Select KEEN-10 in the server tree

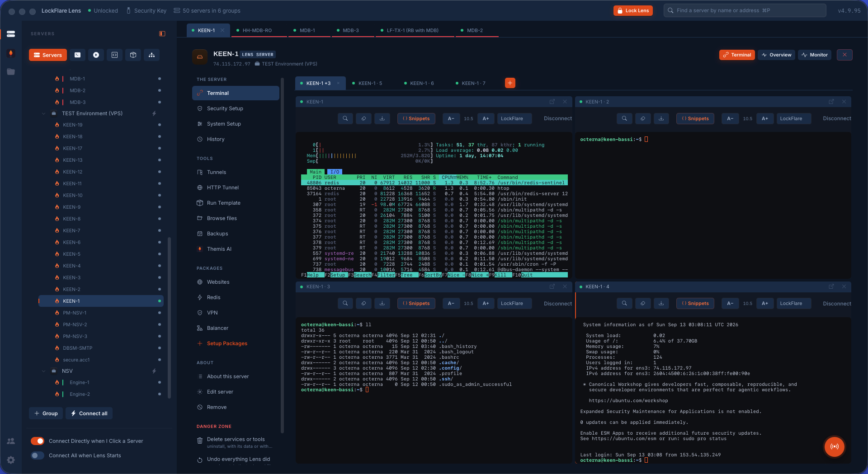pyautogui.click(x=101, y=195)
